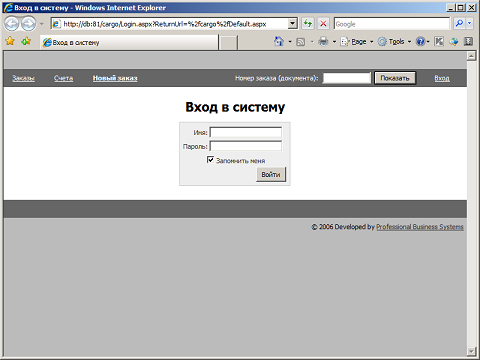
Task: Open a new blank tab
Action: coord(228,43)
